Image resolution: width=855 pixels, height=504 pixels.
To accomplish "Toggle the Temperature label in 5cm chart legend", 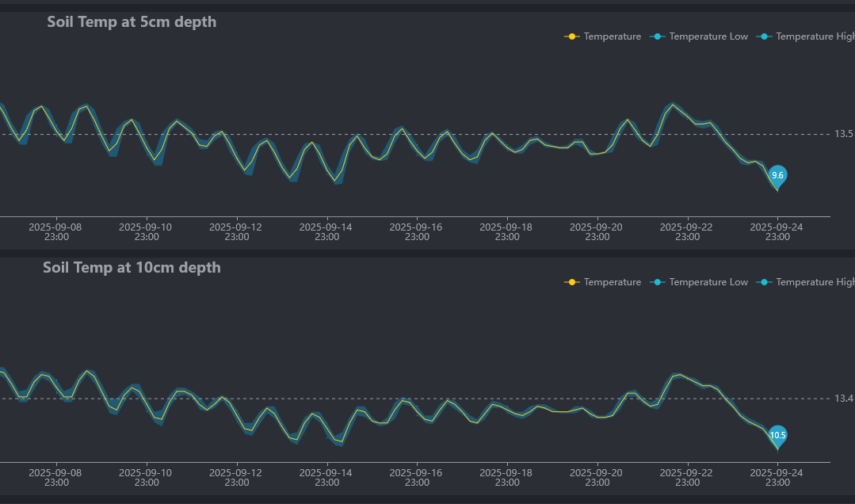I will 613,36.
